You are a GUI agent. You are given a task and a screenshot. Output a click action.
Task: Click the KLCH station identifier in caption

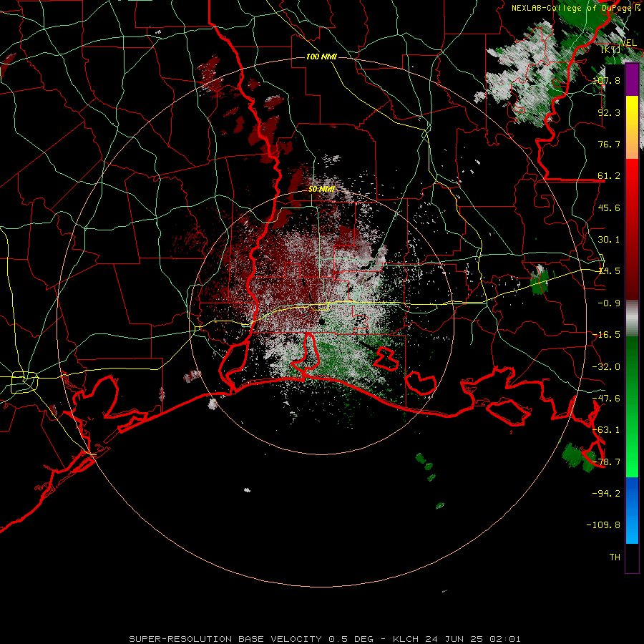click(x=406, y=639)
